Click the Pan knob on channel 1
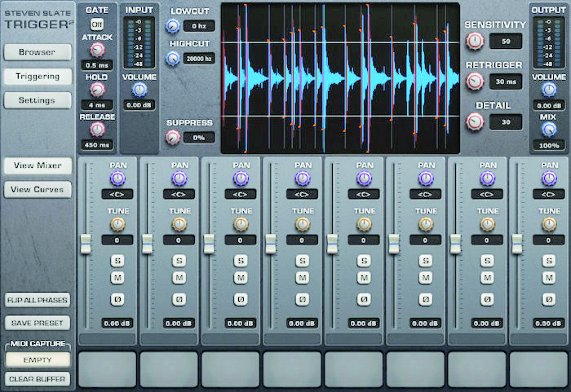 pyautogui.click(x=118, y=179)
